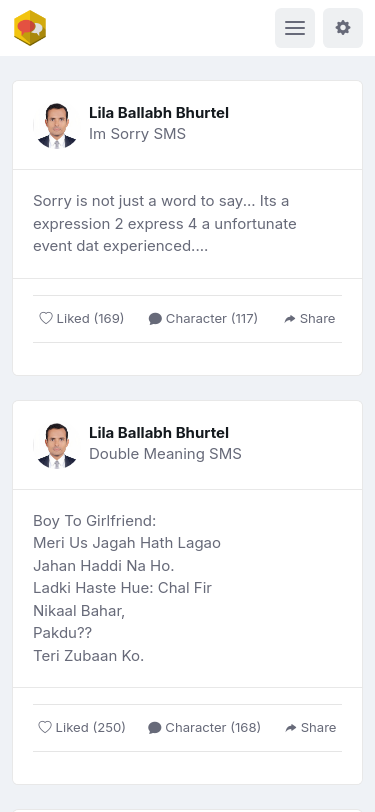Click the share arrow on Im Sorry SMS
Screen dimensions: 375x812
pos(290,319)
